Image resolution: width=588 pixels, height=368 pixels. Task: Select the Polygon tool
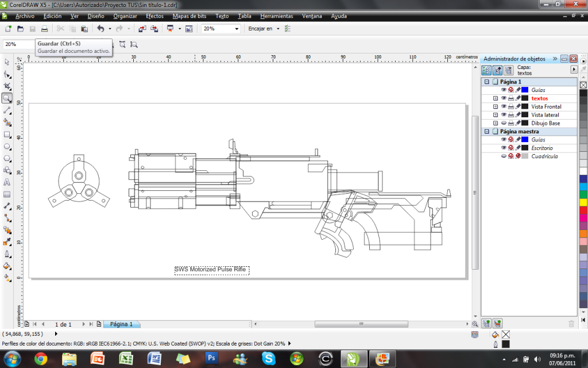pos(7,159)
